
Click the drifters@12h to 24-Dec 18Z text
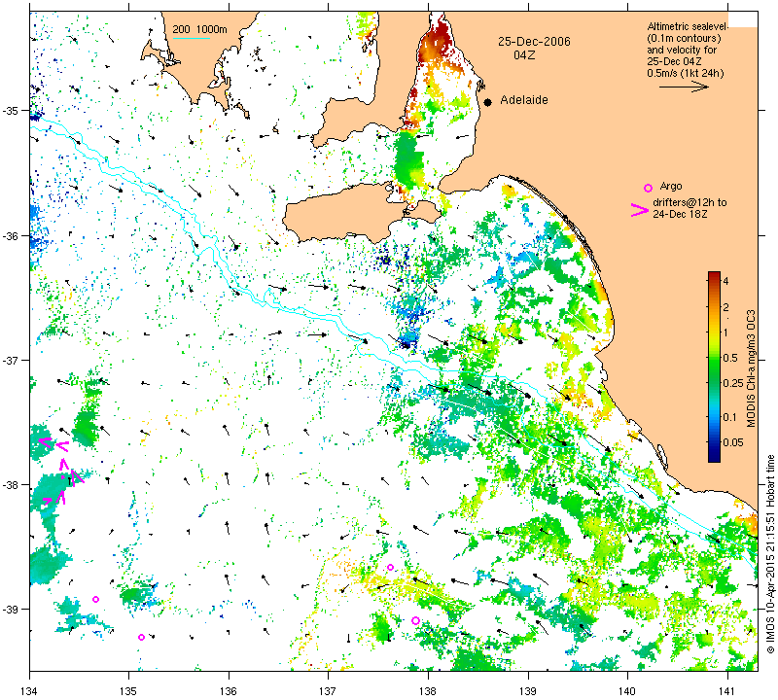(x=690, y=208)
